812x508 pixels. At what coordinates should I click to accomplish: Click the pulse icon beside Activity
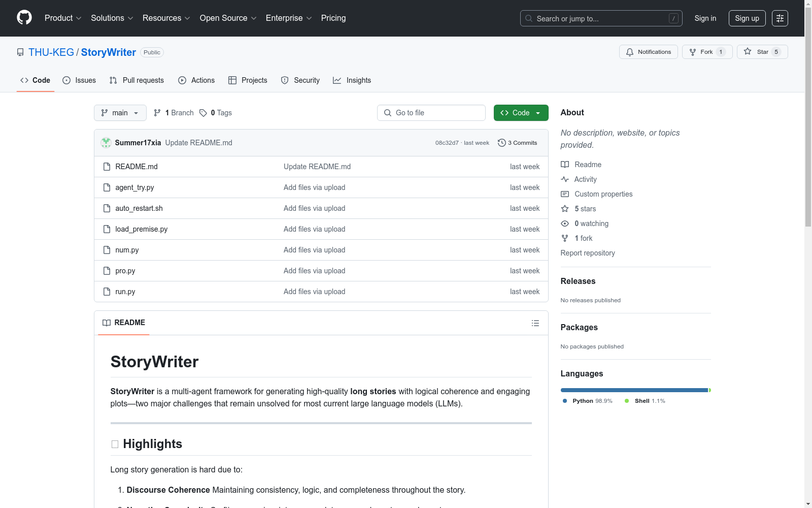pyautogui.click(x=565, y=179)
